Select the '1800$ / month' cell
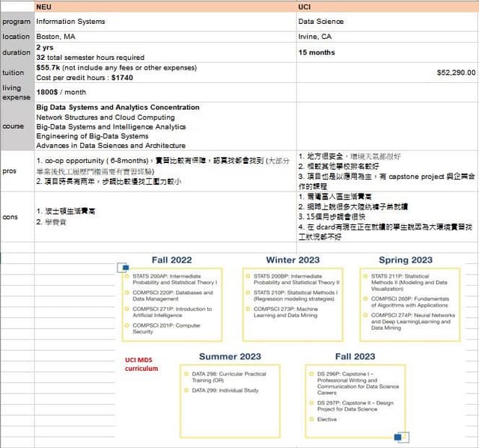 tap(165, 92)
